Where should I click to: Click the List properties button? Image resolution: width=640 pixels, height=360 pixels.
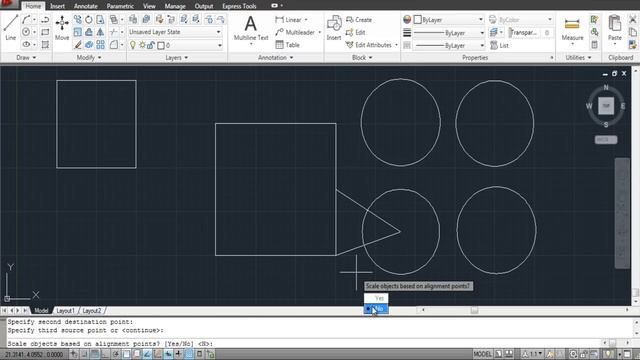click(x=499, y=45)
